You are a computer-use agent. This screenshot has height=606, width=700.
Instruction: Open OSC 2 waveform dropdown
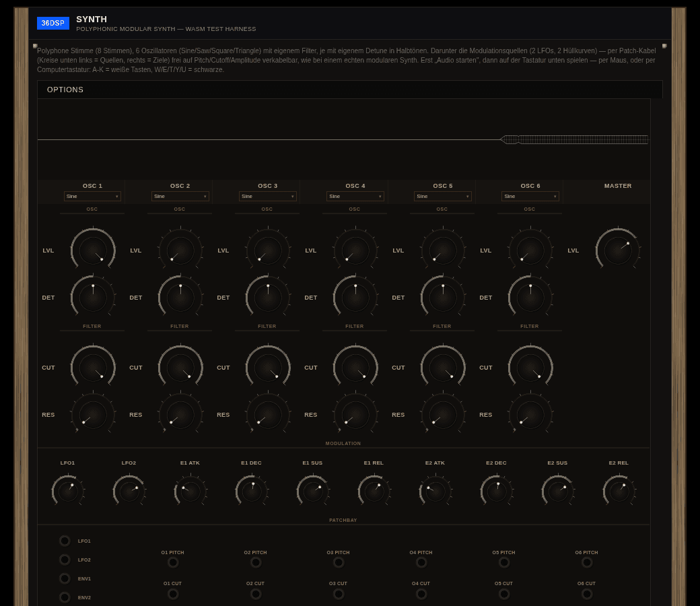[x=180, y=196]
